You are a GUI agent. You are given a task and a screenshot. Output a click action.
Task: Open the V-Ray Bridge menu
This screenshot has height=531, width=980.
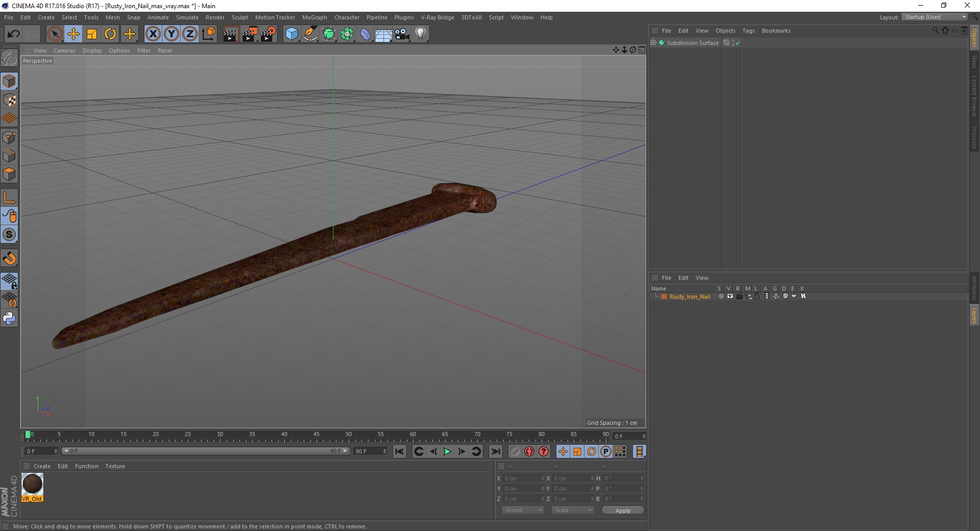pyautogui.click(x=437, y=17)
